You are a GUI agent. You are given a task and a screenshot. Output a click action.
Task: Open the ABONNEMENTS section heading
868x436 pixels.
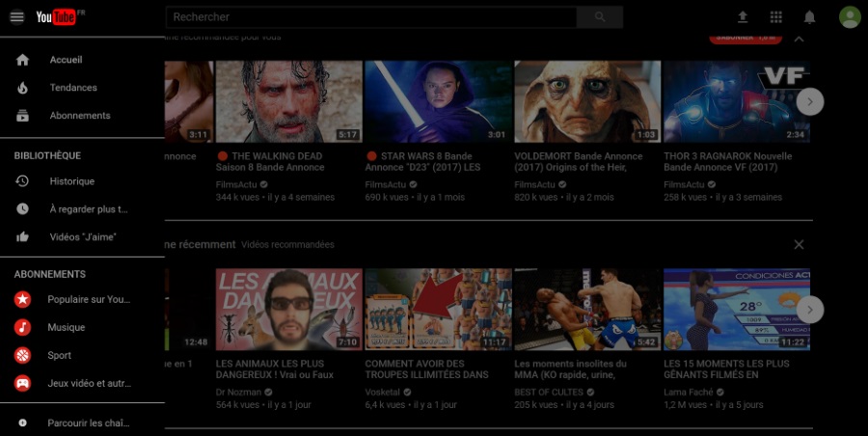[x=50, y=274]
